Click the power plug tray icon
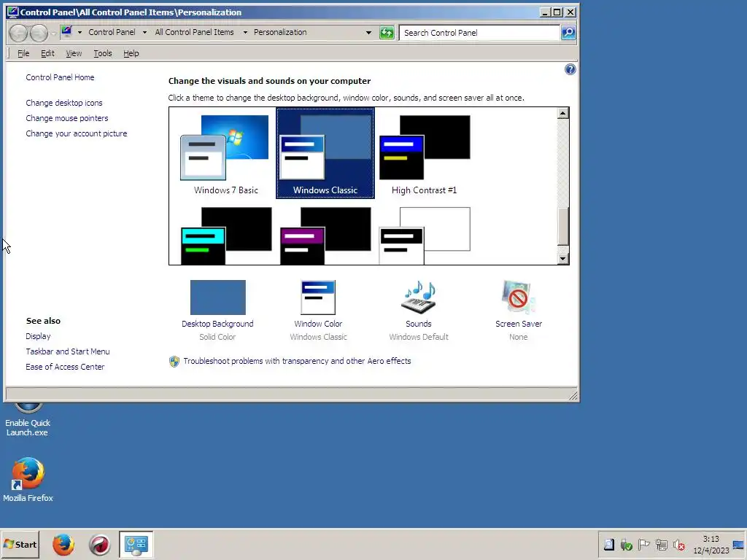Viewport: 747px width, 560px height. coord(627,545)
